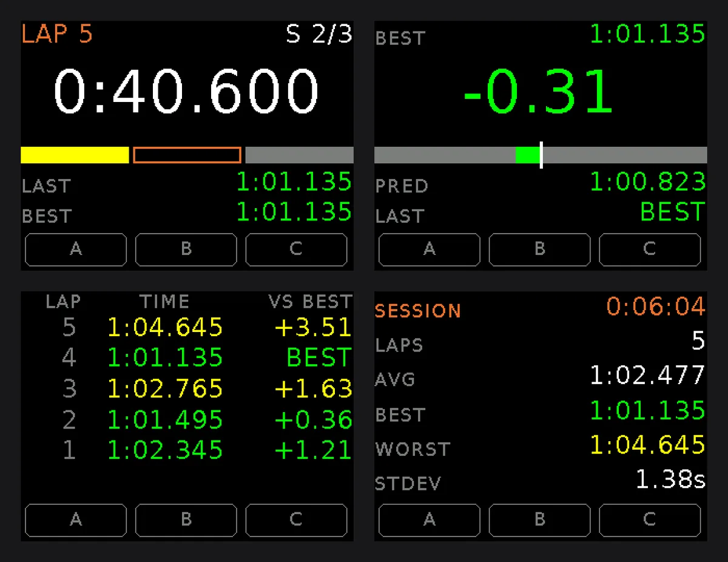Viewport: 728px width, 562px height.
Task: Click button A on the session stats screen
Action: [430, 520]
